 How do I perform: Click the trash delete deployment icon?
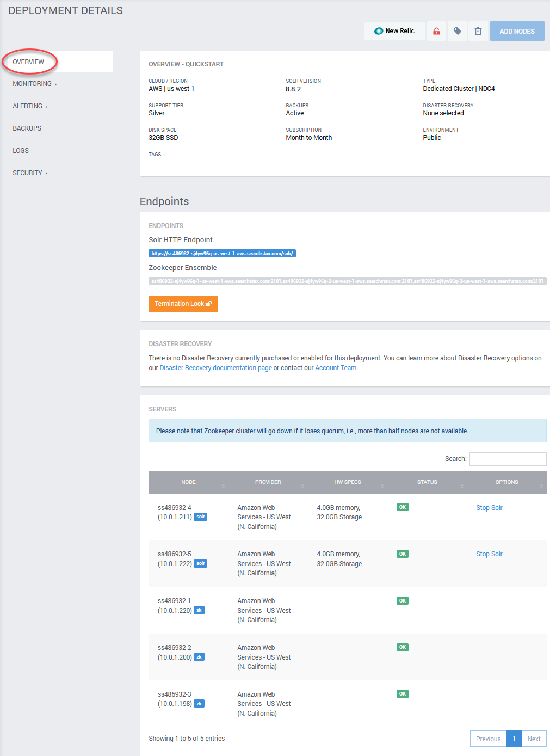(x=478, y=31)
